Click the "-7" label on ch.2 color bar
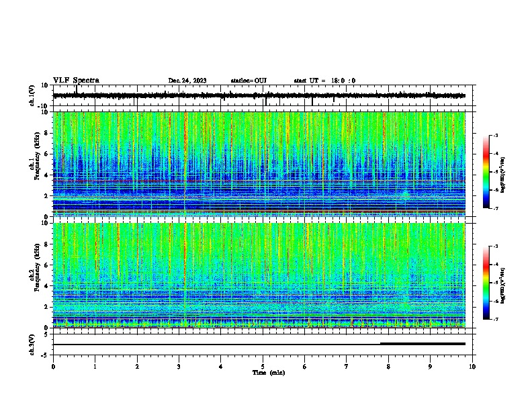The image size is (532, 411). pyautogui.click(x=495, y=319)
